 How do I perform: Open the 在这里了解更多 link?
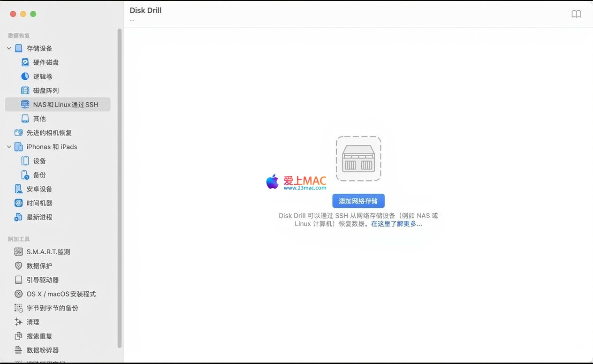tap(396, 224)
